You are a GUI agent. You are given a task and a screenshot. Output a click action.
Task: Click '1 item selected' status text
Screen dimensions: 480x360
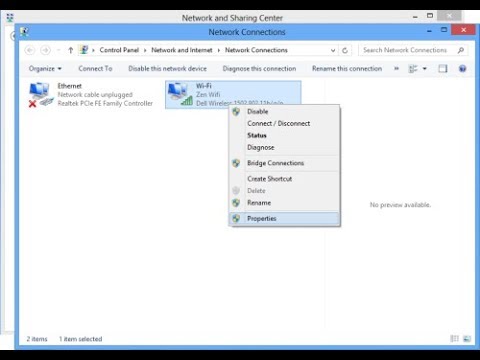tap(81, 339)
